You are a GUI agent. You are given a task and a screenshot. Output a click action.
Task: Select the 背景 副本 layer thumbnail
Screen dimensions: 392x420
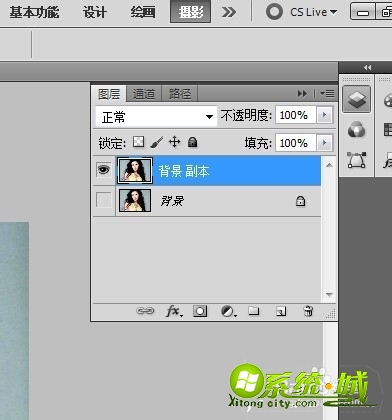pyautogui.click(x=135, y=170)
